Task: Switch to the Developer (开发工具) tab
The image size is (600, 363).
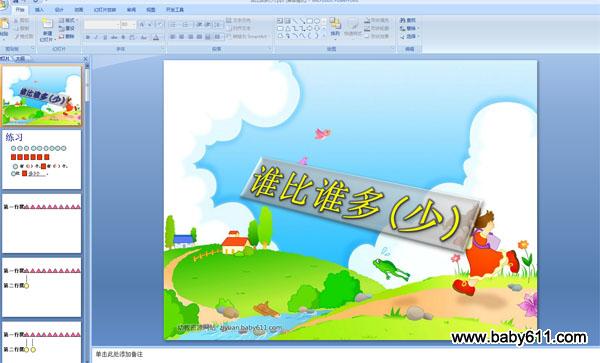Action: click(x=174, y=10)
